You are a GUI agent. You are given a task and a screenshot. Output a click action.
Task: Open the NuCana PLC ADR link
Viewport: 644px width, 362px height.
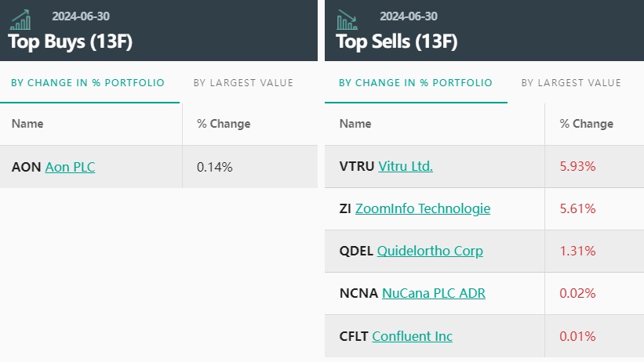click(x=434, y=293)
